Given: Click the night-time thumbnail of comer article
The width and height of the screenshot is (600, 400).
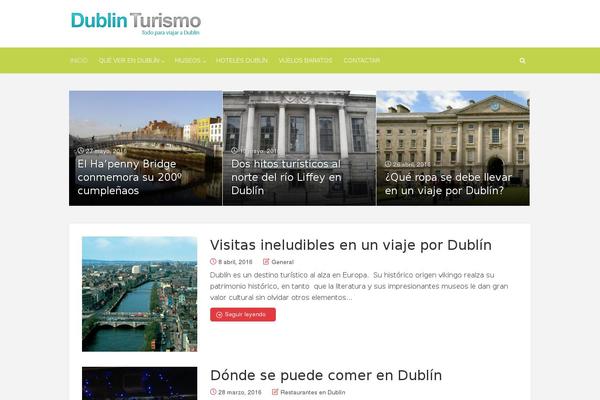Looking at the screenshot, I should [140, 383].
